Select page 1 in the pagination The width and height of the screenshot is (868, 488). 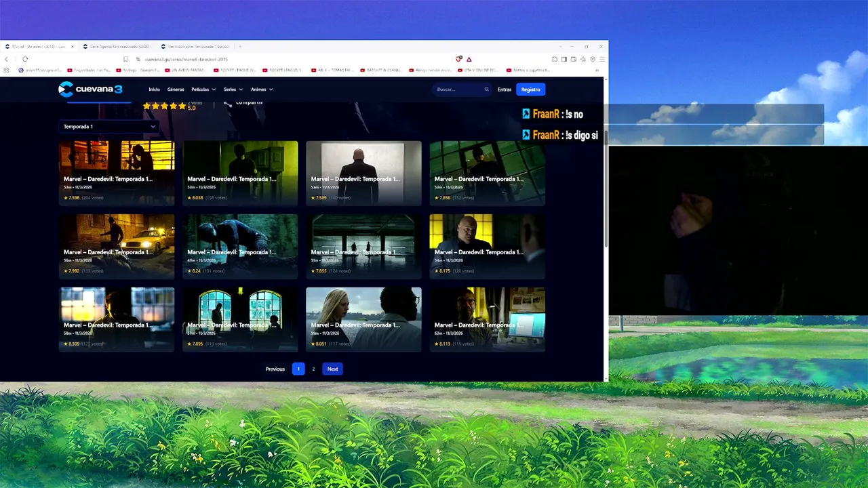click(298, 369)
